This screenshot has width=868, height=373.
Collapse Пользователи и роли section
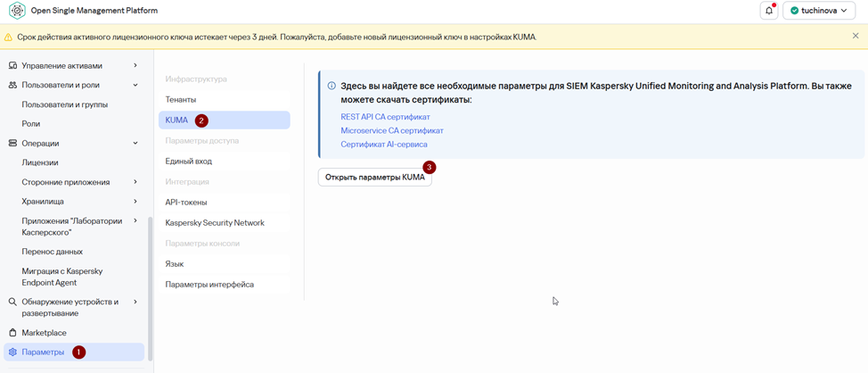[135, 85]
